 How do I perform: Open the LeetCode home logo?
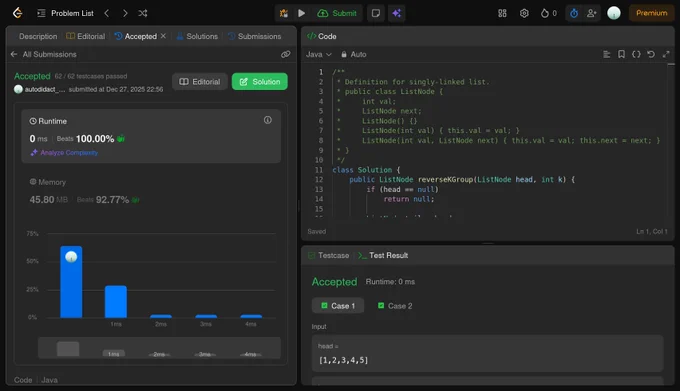coord(17,13)
